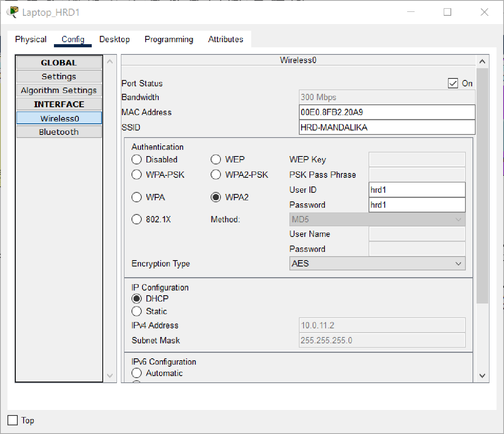This screenshot has width=504, height=434.
Task: Open the Attributes tab
Action: click(x=226, y=39)
